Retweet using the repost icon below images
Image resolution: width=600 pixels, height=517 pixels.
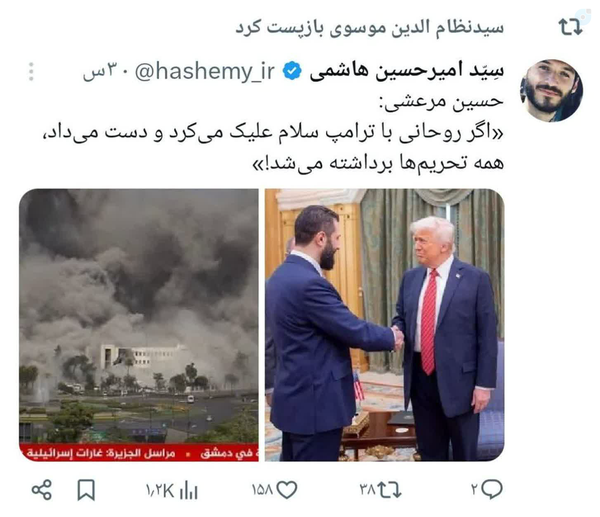[x=389, y=489]
